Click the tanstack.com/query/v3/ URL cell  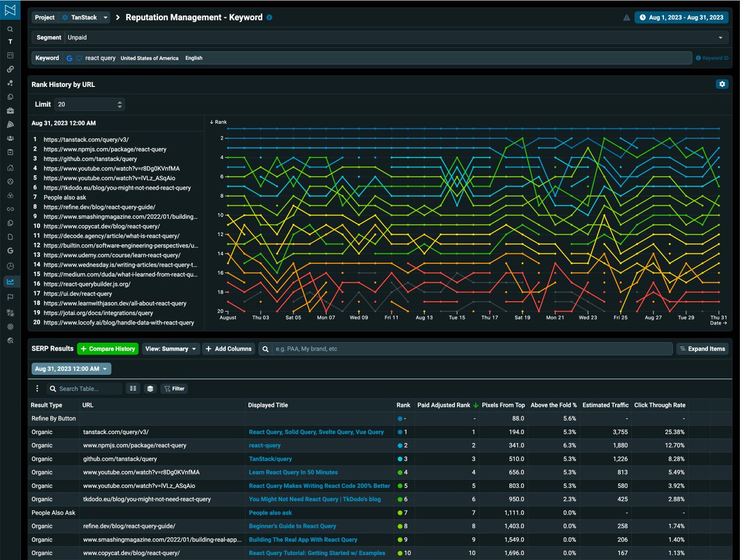tap(116, 432)
